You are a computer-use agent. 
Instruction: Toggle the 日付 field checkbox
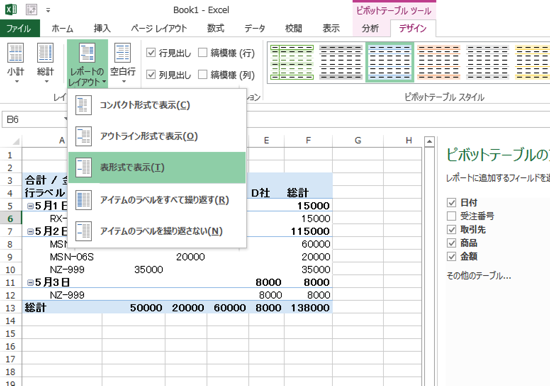[451, 202]
